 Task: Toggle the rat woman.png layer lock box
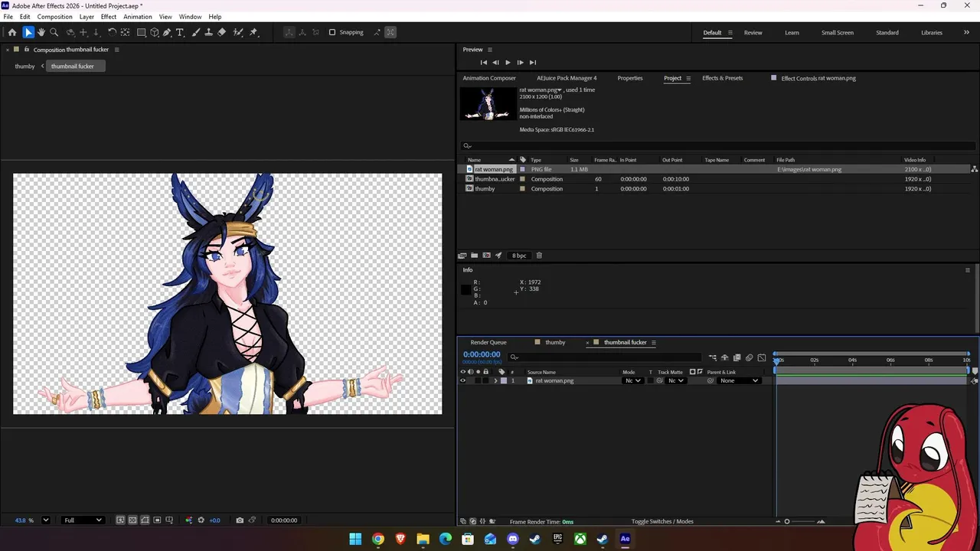(485, 380)
